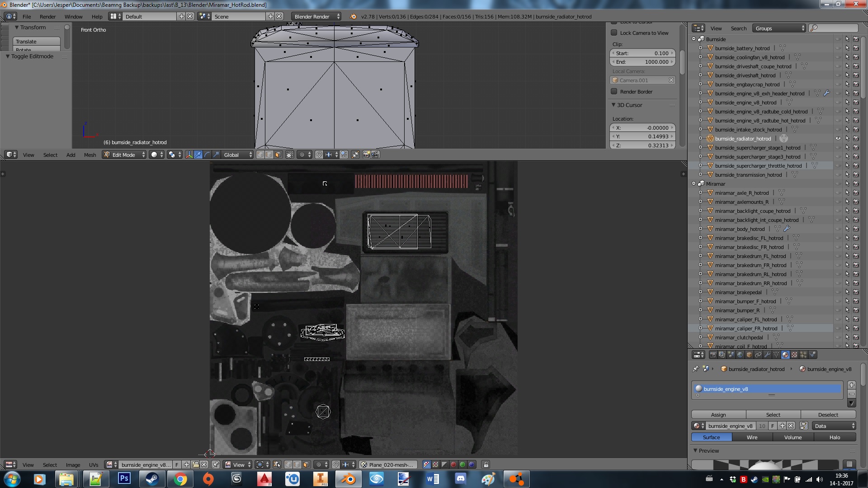Toggle the red color channel in UV editor
The image size is (868, 488).
[453, 465]
